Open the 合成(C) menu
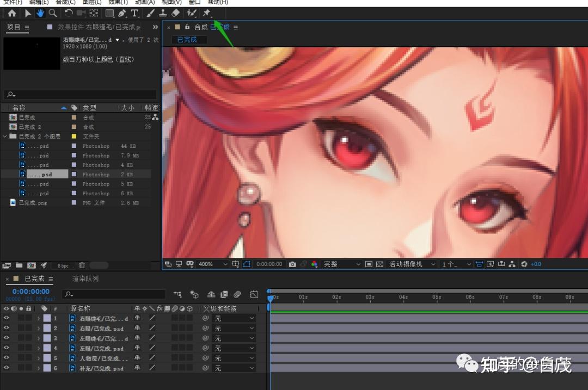Viewport: 588px width, 390px height. pos(66,2)
